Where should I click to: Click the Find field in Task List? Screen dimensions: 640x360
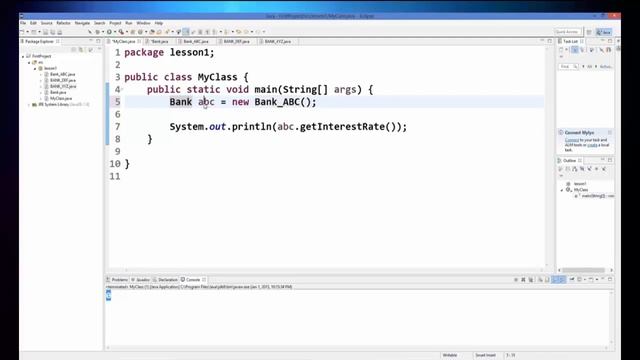(568, 66)
